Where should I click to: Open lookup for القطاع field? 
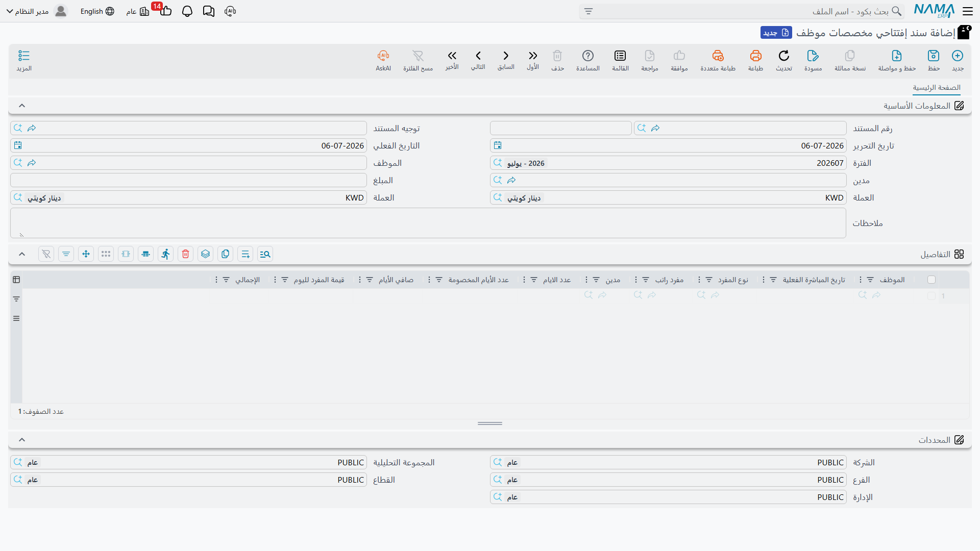click(x=18, y=480)
